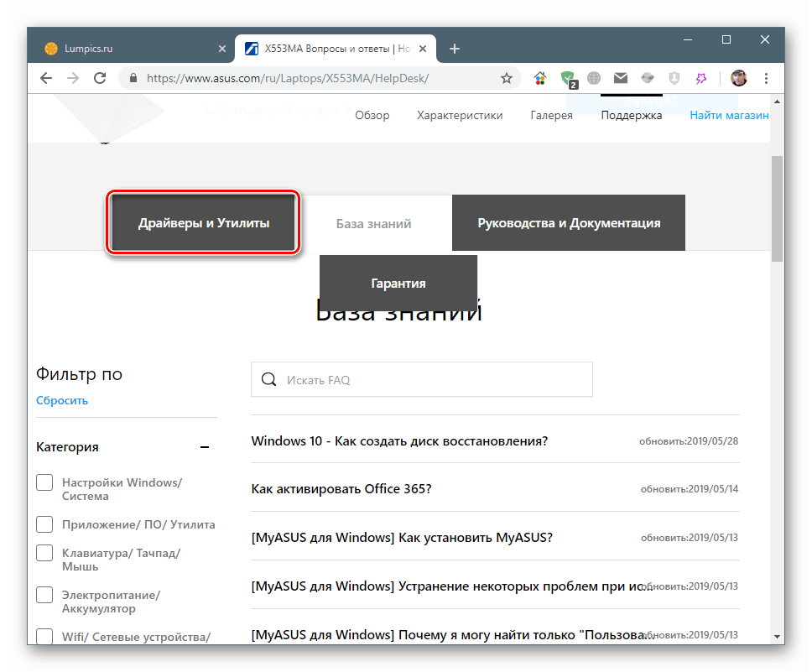
Task: Reload the ASUS support page
Action: point(100,78)
